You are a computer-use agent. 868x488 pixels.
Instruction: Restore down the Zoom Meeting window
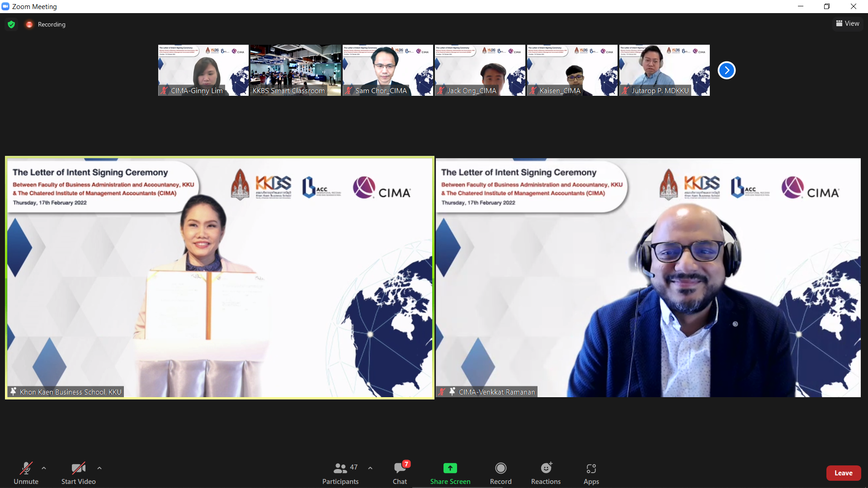[x=827, y=6]
